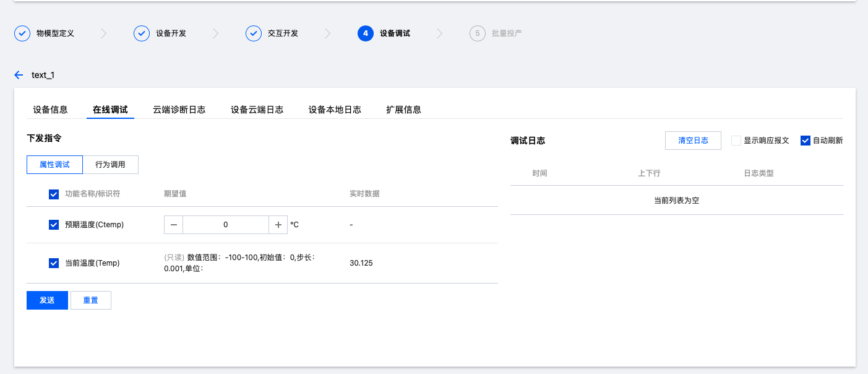
Task: Select the 行为调用 mode button
Action: (x=110, y=165)
